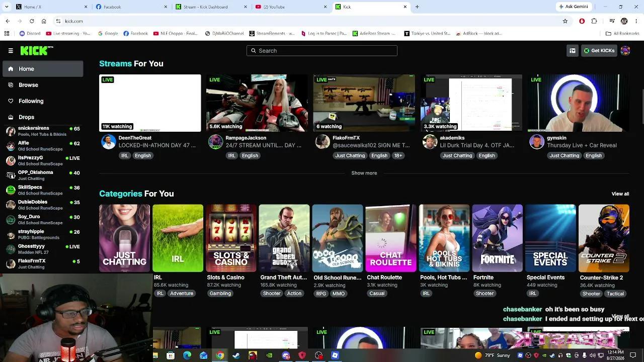Screen dimensions: 644x362
Task: Open the All Bookmarks folder
Action: click(622, 34)
